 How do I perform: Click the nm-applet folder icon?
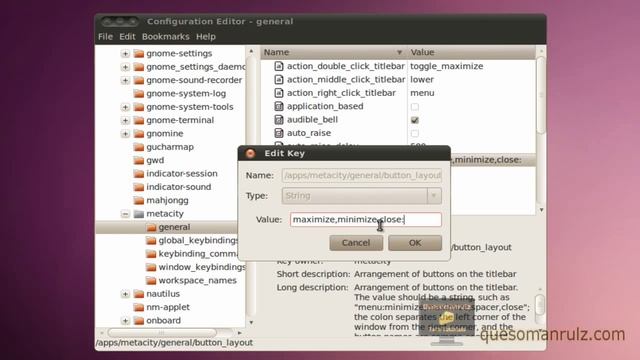139,307
